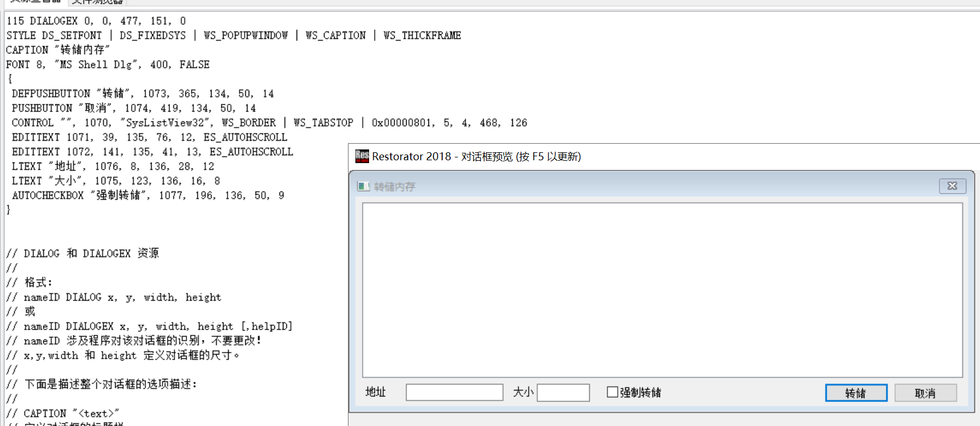Viewport: 980px width, 426px height.
Task: Click the 大小 label in preview
Action: tap(523, 392)
